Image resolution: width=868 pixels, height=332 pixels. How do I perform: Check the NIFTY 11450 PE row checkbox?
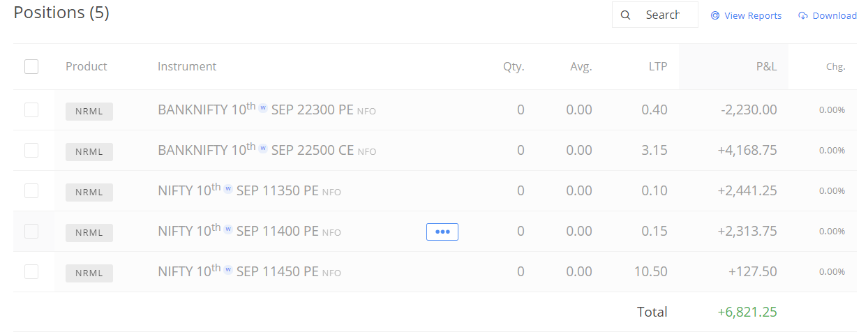(31, 271)
